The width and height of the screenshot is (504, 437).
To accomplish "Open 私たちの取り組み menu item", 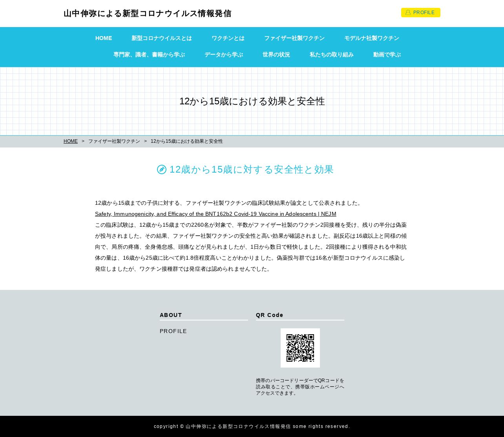I will click(332, 55).
